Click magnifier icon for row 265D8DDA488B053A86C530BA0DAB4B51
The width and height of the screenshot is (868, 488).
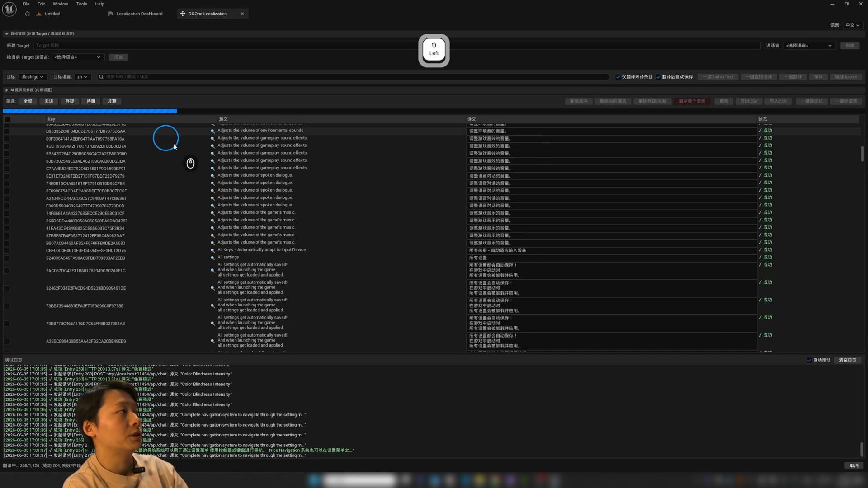pos(212,221)
